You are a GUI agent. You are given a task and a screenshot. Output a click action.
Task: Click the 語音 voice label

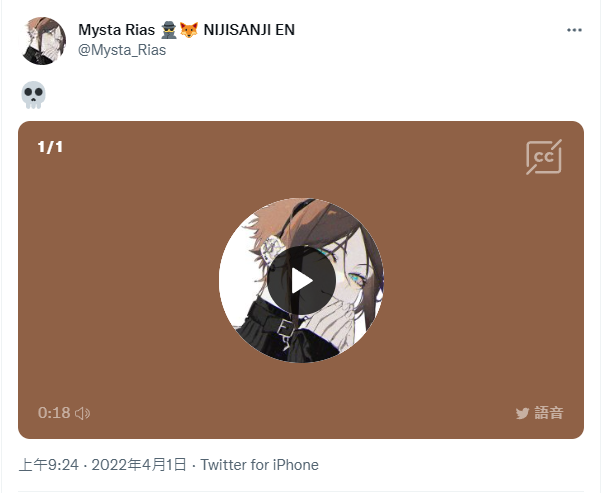tap(549, 413)
